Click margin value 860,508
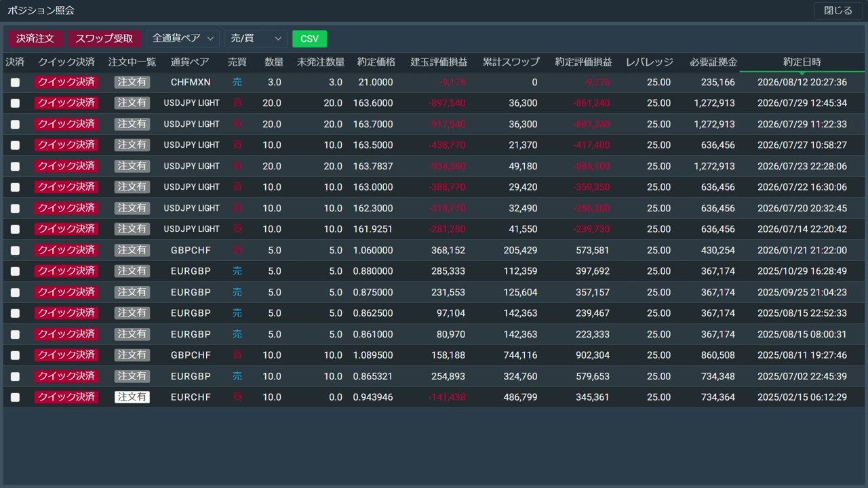The width and height of the screenshot is (868, 488). [x=717, y=355]
